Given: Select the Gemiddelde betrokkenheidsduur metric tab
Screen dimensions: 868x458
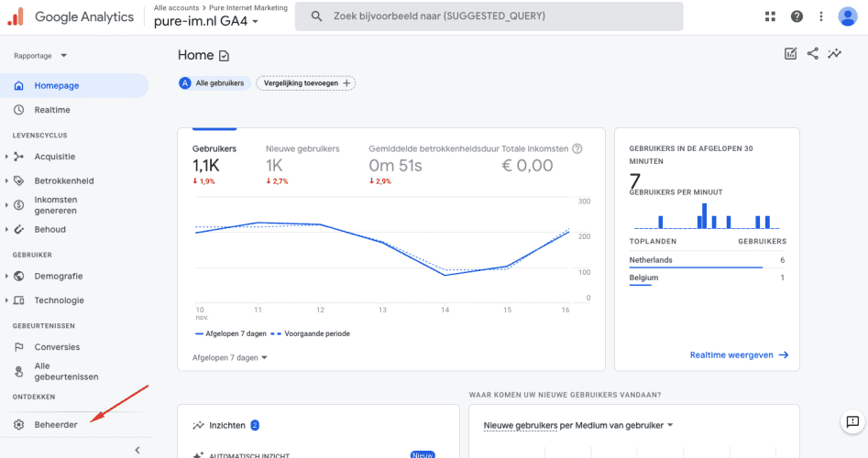Looking at the screenshot, I should [434, 164].
